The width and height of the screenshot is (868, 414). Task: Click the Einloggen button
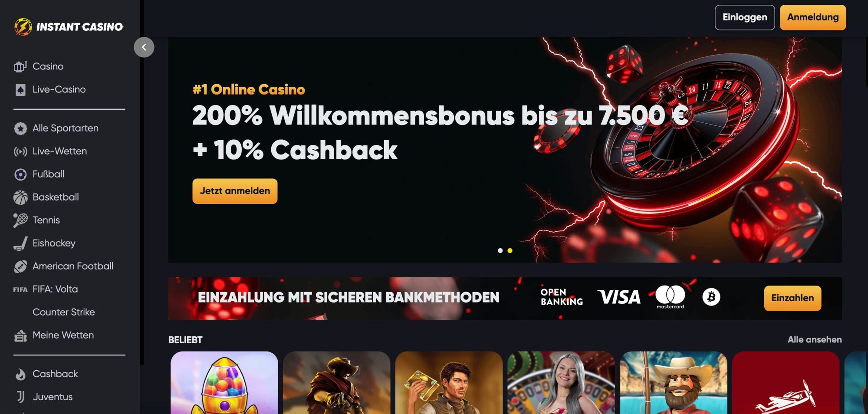pyautogui.click(x=745, y=17)
